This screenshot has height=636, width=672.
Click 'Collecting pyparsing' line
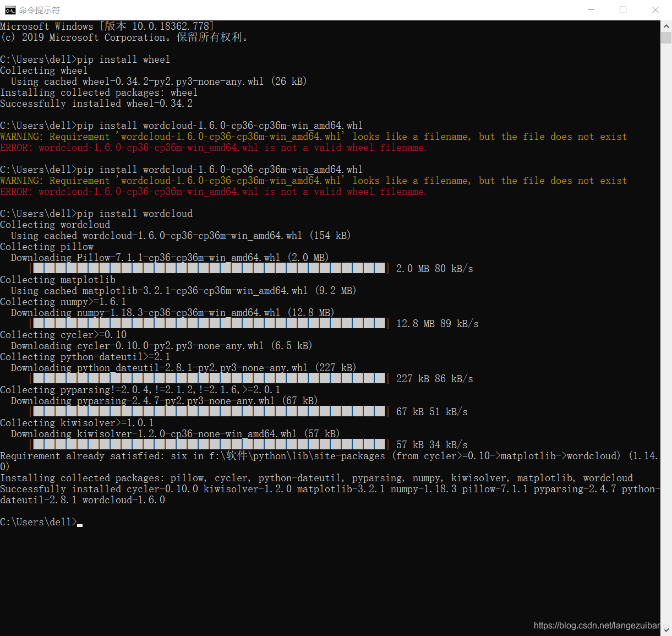(x=140, y=390)
